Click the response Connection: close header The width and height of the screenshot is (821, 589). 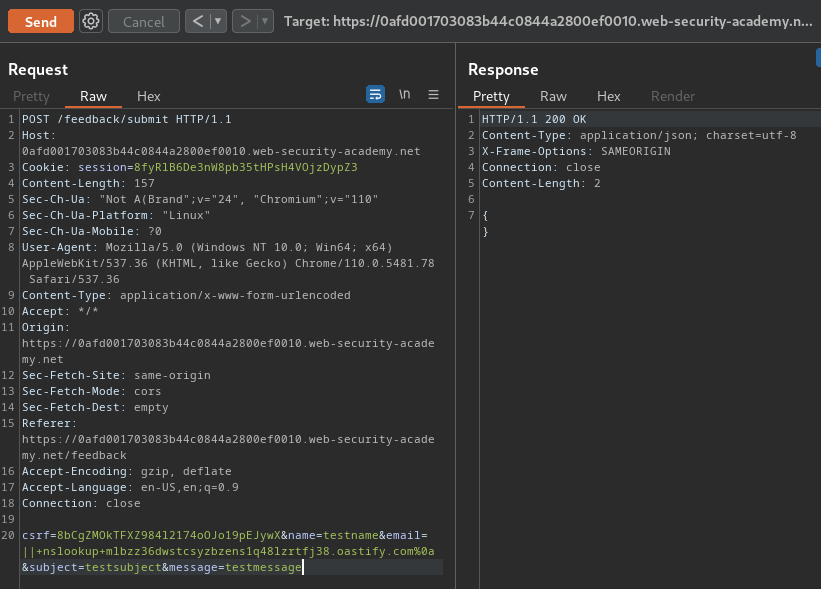pyautogui.click(x=541, y=168)
